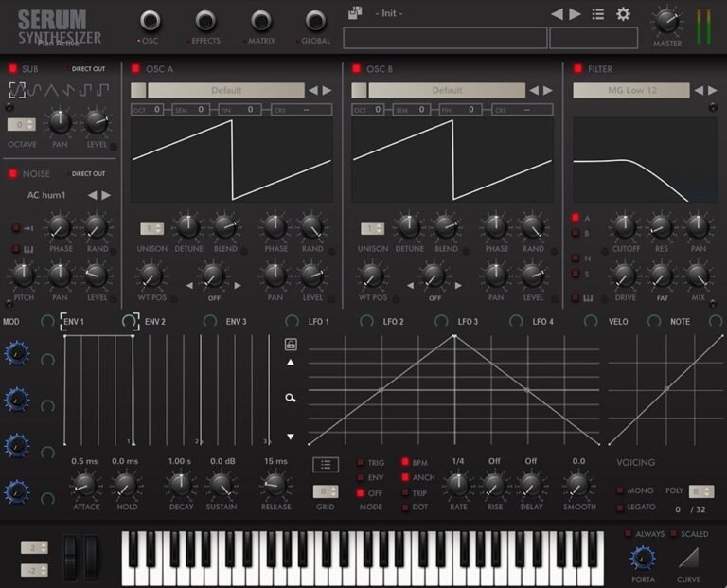Image resolution: width=727 pixels, height=588 pixels.
Task: Switch to the GLOBAL page
Action: 315,21
